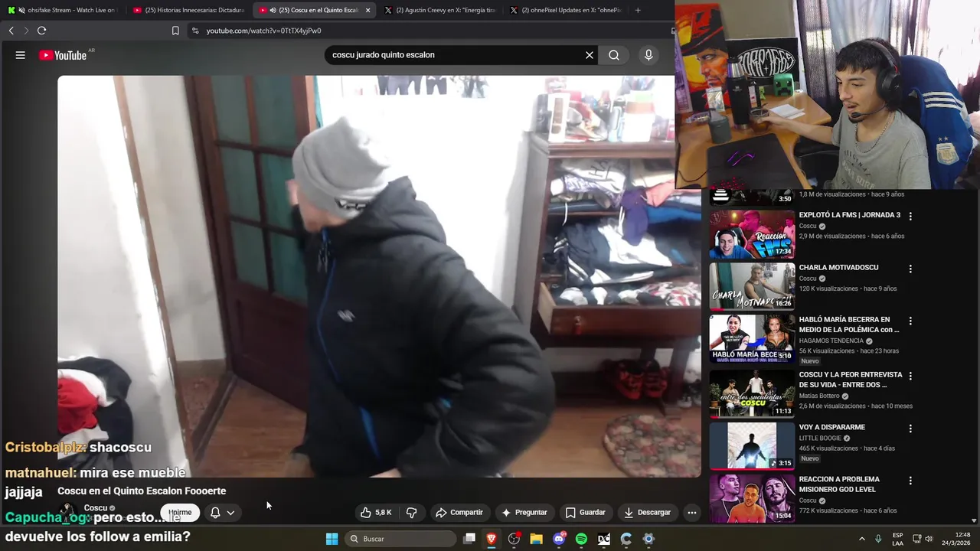
Task: Open File Explorer from the taskbar
Action: coord(537,539)
